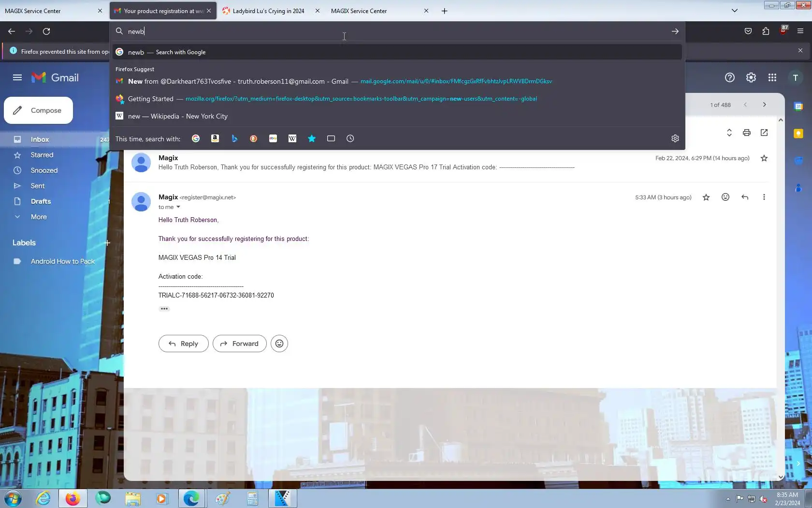Open Google apps grid
812x508 pixels.
(772, 77)
